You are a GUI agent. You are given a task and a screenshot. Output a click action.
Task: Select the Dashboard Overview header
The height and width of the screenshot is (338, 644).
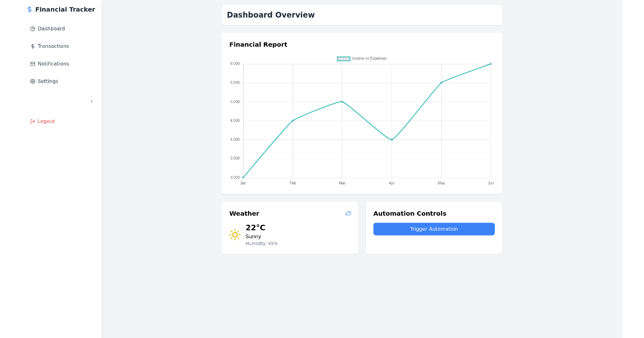270,14
